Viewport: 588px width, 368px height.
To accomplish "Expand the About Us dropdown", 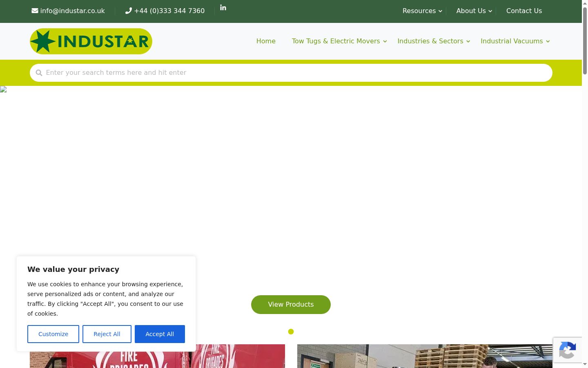I will [474, 11].
